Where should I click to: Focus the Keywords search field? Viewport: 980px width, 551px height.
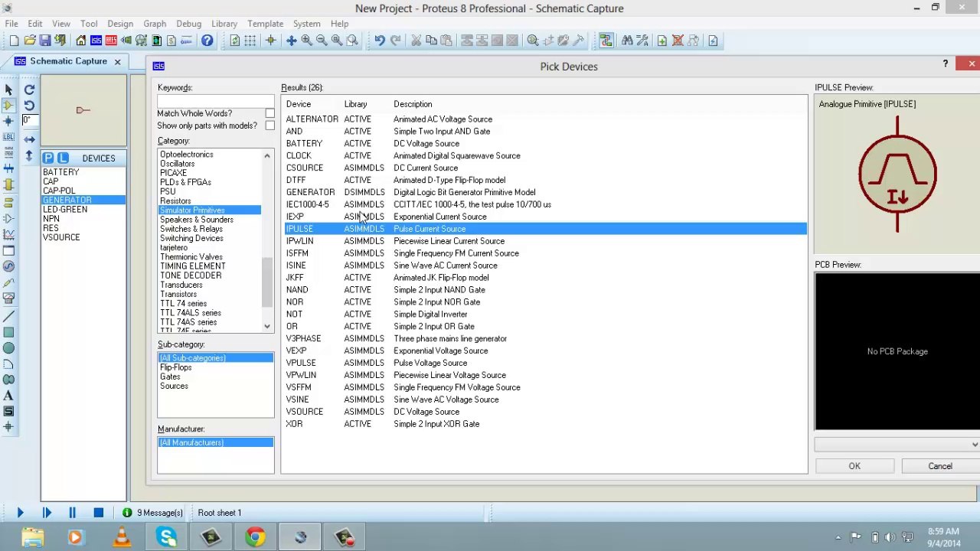(215, 100)
